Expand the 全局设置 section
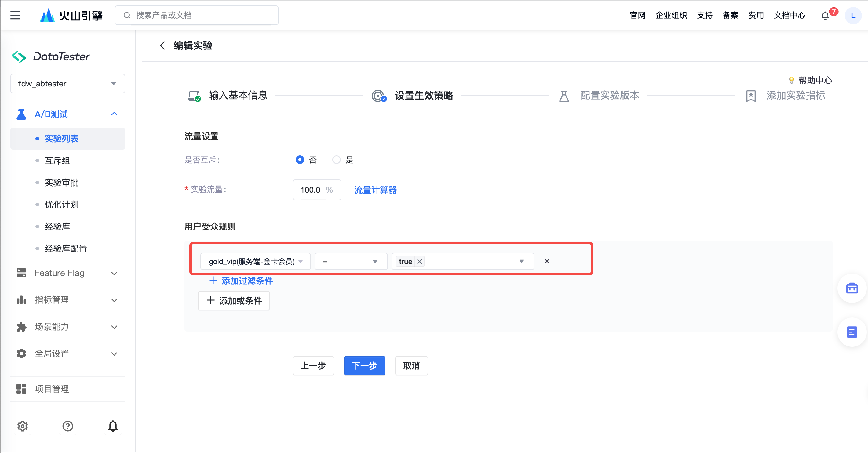This screenshot has width=868, height=453. (x=114, y=354)
